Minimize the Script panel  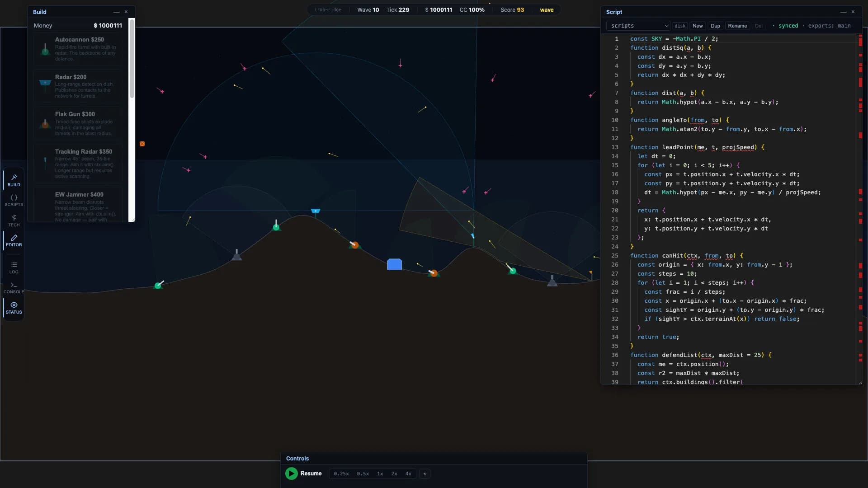click(843, 12)
